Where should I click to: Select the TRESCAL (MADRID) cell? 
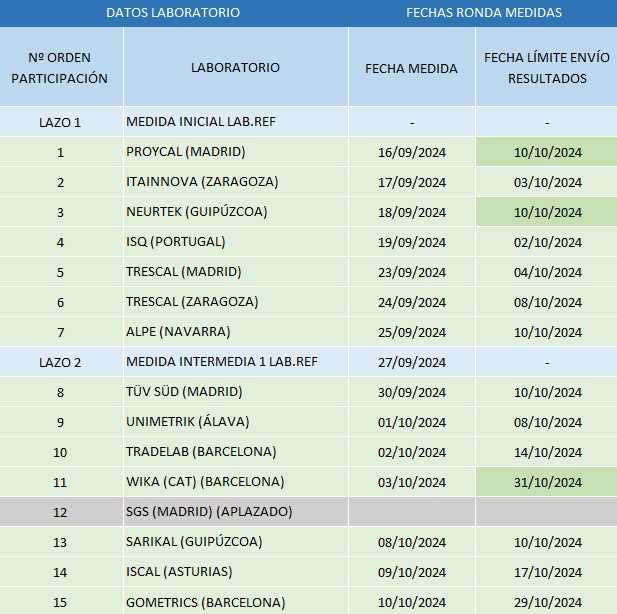coord(236,272)
